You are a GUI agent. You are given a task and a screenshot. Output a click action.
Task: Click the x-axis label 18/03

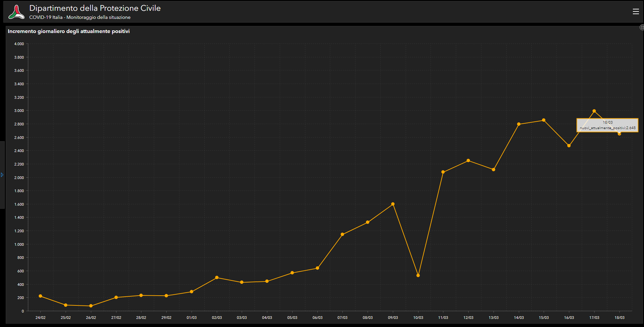coord(619,318)
